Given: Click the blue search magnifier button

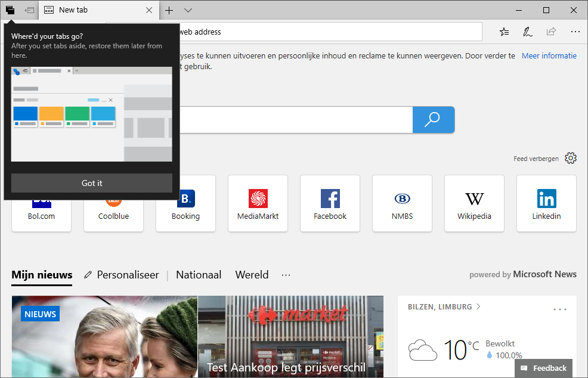Looking at the screenshot, I should [434, 120].
